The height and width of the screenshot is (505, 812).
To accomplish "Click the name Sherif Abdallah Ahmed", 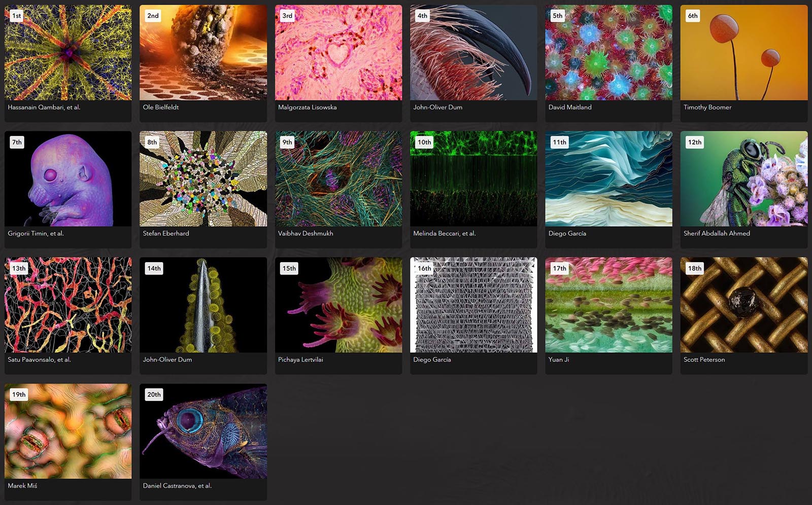I will pyautogui.click(x=717, y=233).
